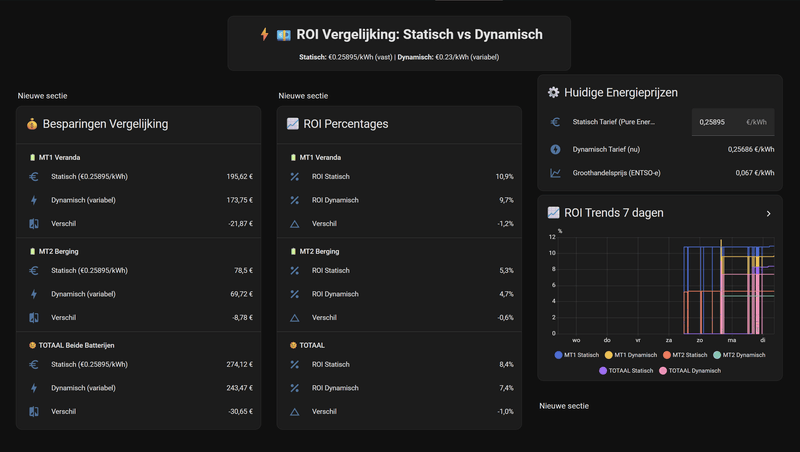Image resolution: width=800 pixels, height=452 pixels.
Task: Open Groothandelsprijs (ENTSO-e) entity details
Action: pos(620,173)
